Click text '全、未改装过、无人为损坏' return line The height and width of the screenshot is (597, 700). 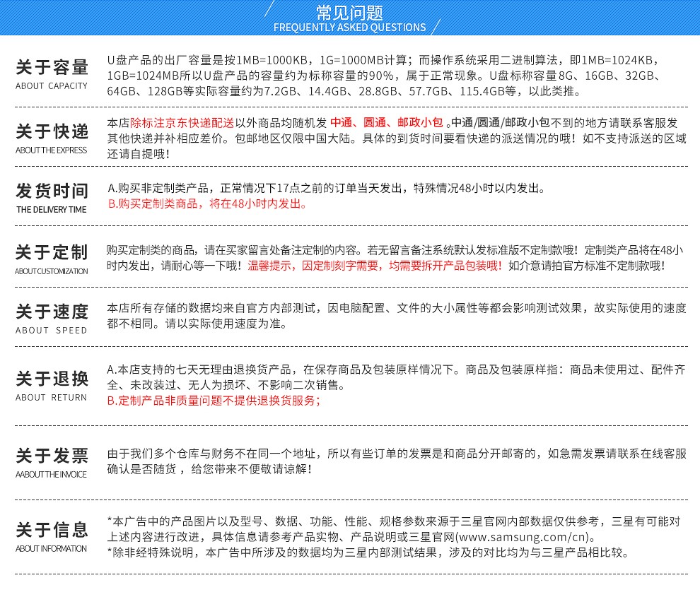(x=175, y=385)
